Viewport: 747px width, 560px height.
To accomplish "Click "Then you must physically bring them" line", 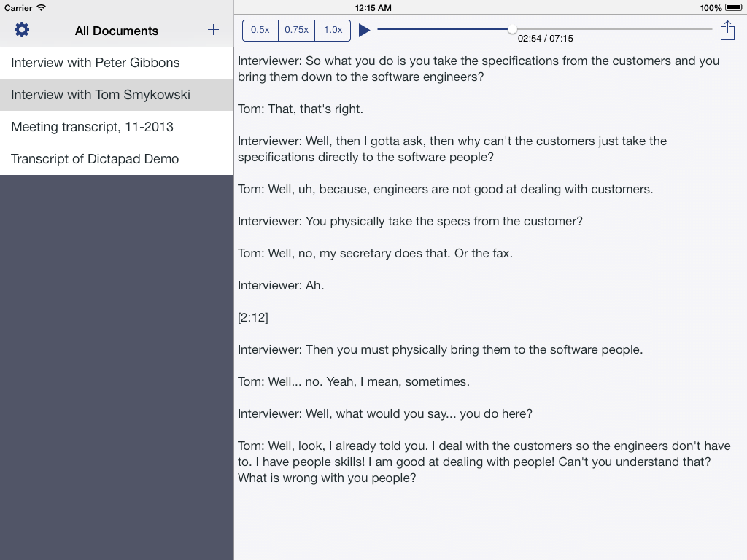I will (x=440, y=349).
